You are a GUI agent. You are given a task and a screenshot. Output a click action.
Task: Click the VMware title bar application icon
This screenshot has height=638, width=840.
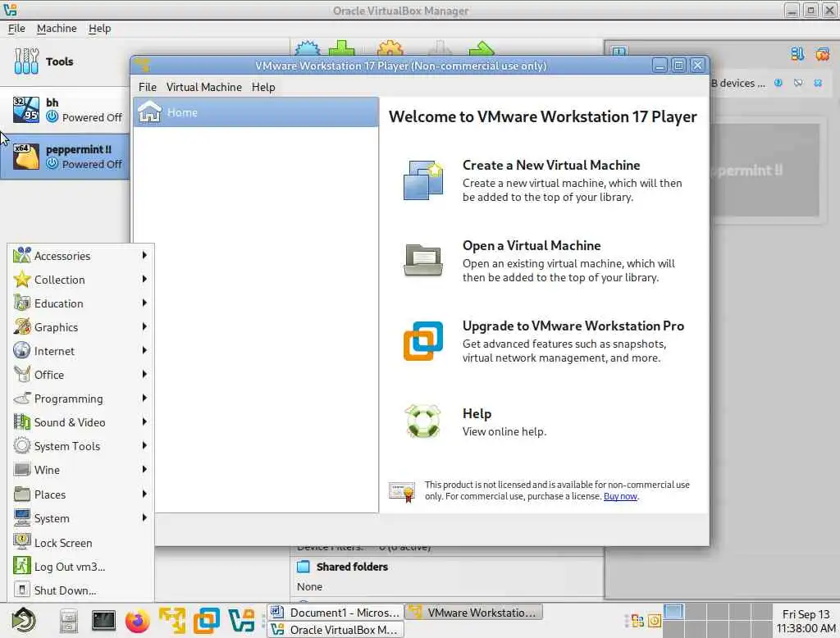pyautogui.click(x=143, y=66)
